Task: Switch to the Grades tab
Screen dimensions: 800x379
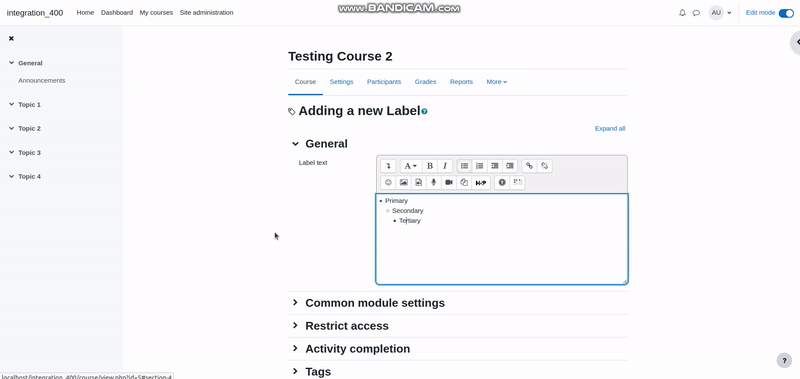Action: [425, 82]
